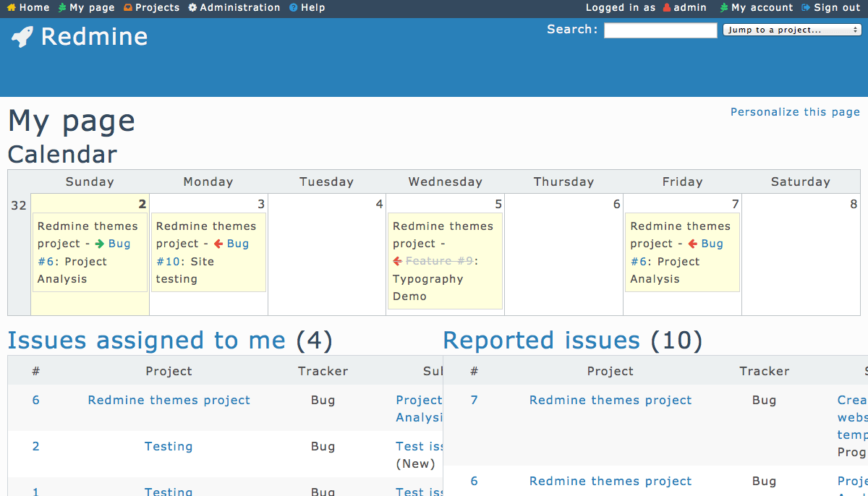Open Redmine themes project in assigned issue 6 row

click(169, 400)
